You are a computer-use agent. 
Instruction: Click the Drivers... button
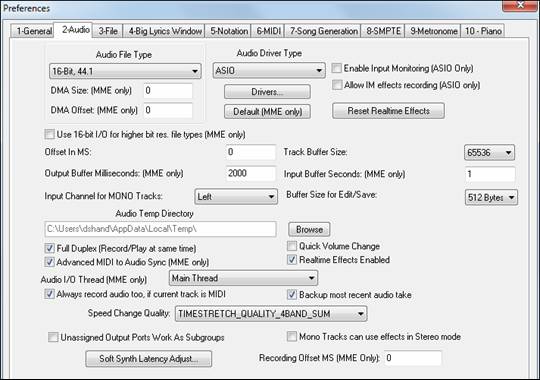(x=267, y=92)
